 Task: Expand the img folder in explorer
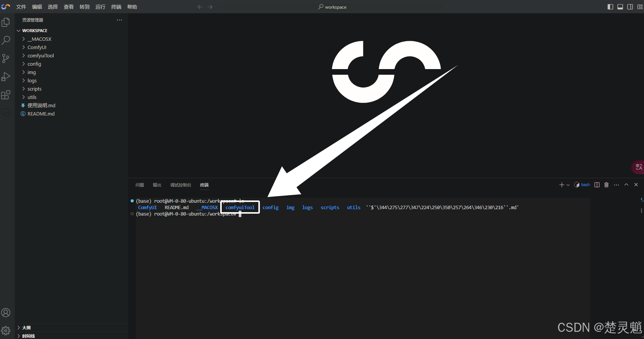click(x=71, y=72)
